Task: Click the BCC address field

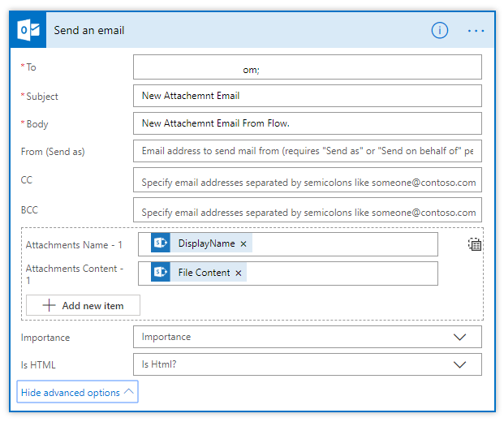Action: point(308,210)
